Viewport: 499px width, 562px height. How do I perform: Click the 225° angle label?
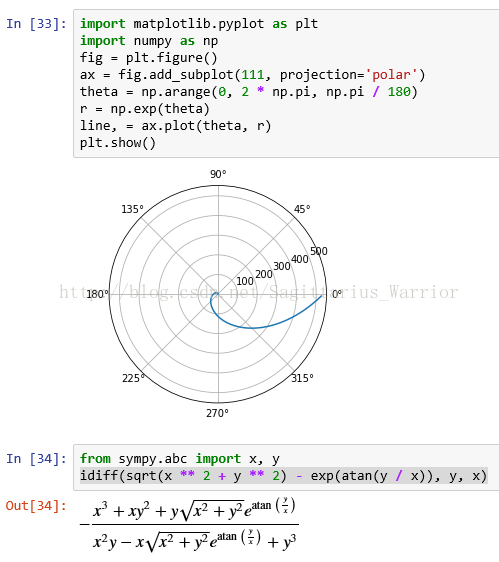tap(133, 378)
